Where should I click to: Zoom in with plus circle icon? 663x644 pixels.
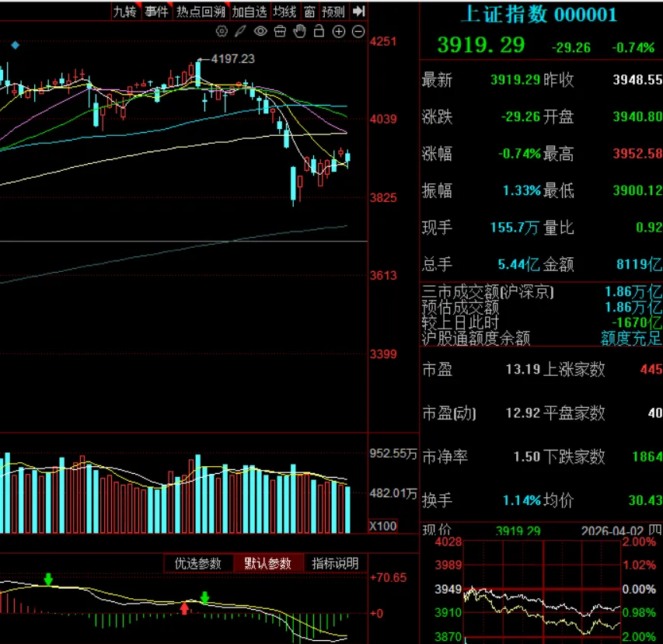coord(339,32)
